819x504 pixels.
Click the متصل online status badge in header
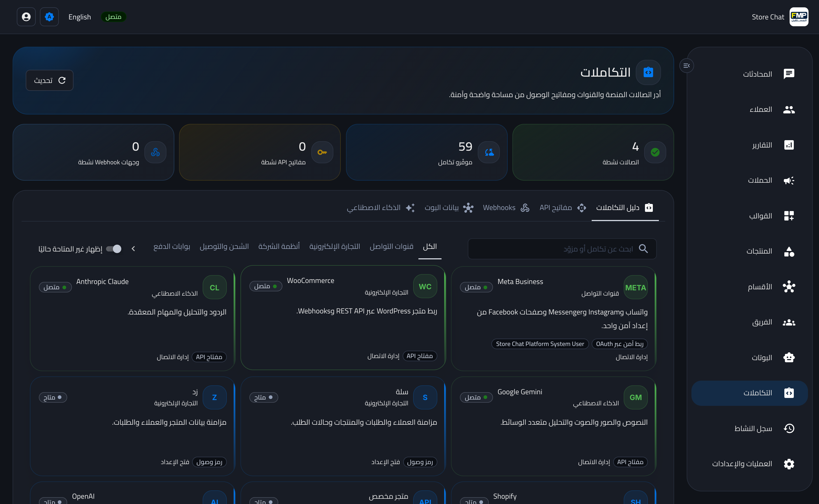[x=113, y=17]
